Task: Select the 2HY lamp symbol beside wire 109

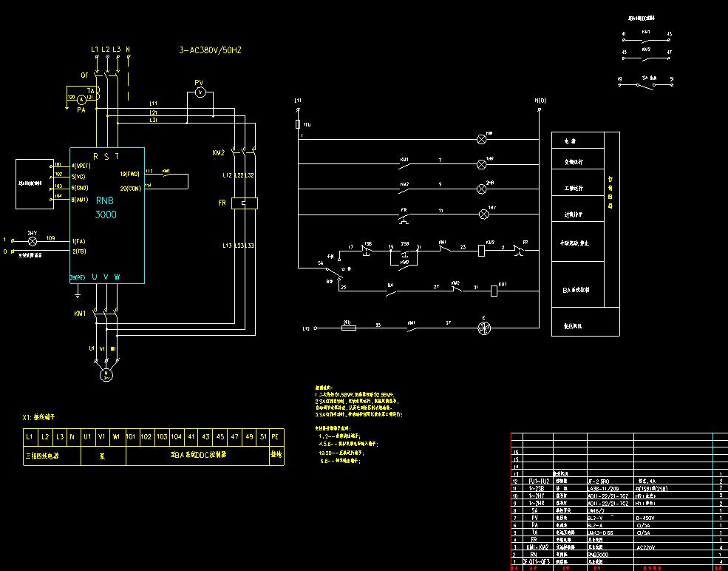Action: click(x=33, y=242)
